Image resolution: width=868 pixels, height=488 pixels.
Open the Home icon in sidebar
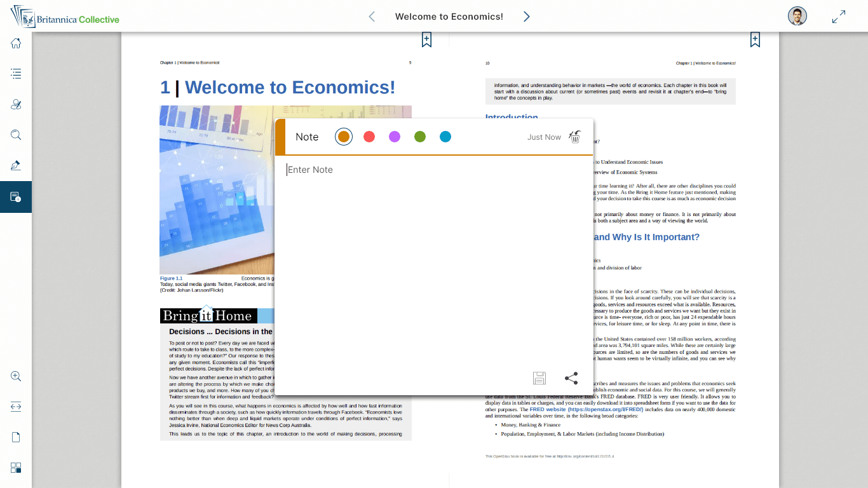tap(16, 43)
